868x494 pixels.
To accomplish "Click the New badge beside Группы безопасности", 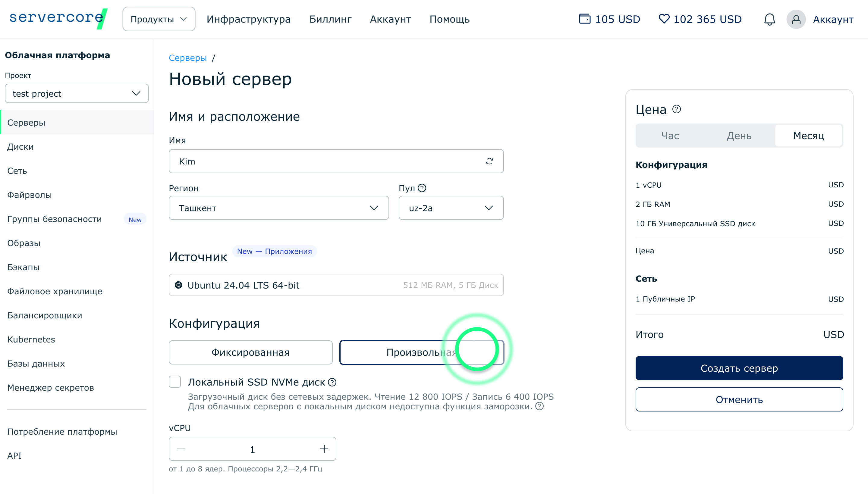I will [135, 220].
